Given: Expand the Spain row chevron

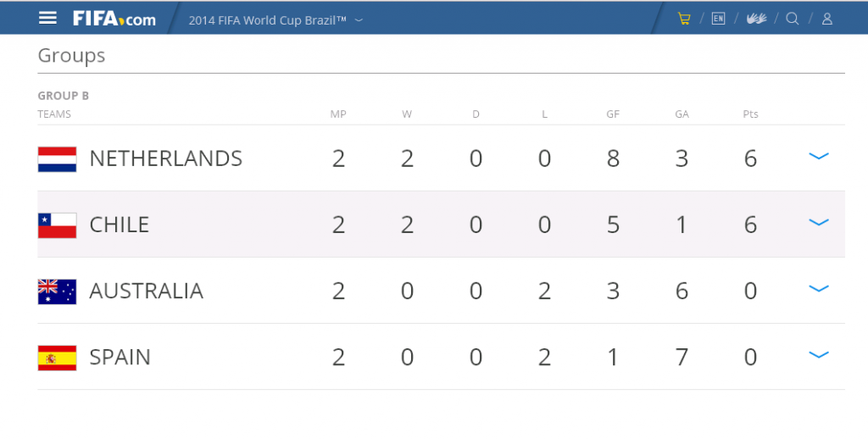Looking at the screenshot, I should [819, 355].
